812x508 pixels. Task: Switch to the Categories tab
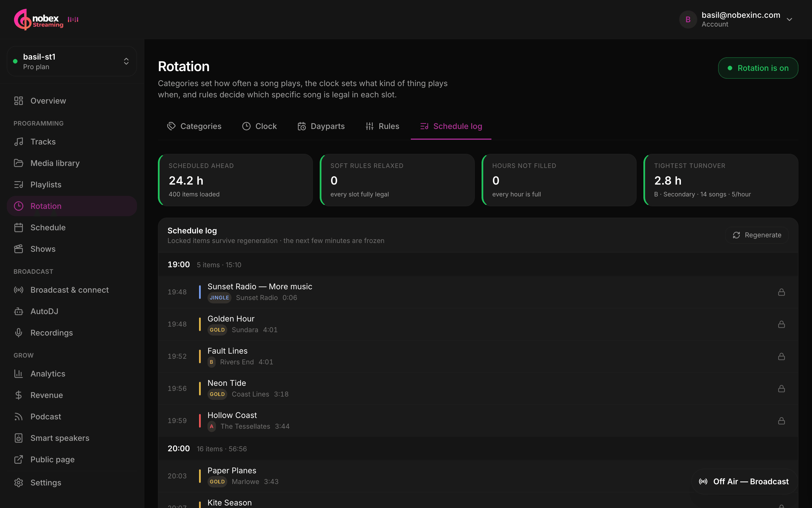[194, 126]
